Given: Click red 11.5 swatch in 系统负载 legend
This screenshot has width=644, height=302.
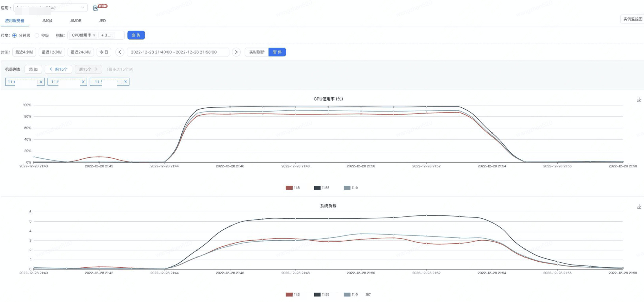Looking at the screenshot, I should [x=289, y=295].
